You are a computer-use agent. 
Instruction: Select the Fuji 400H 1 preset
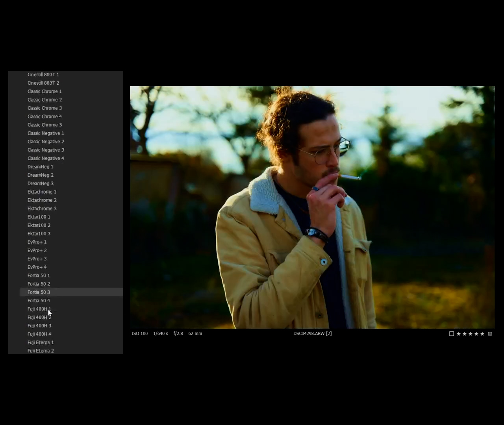click(39, 309)
